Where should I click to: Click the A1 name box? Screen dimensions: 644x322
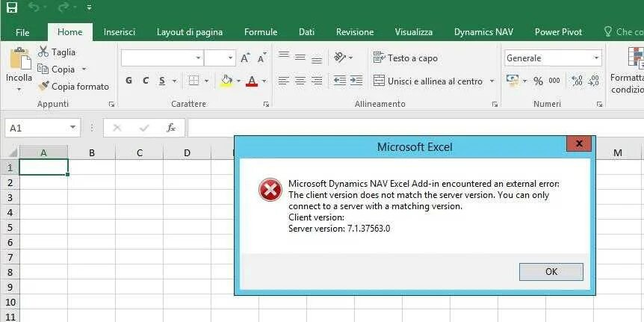[43, 129]
